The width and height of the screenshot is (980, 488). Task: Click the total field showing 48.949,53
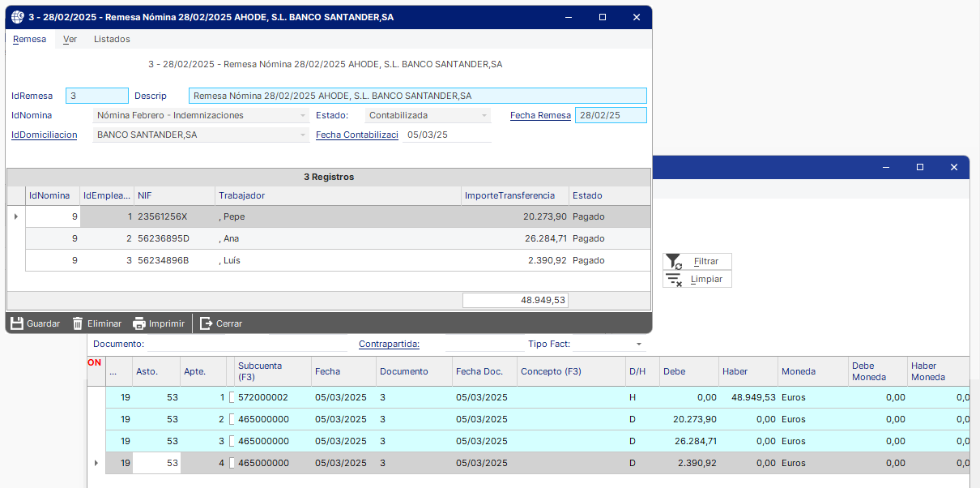click(515, 300)
